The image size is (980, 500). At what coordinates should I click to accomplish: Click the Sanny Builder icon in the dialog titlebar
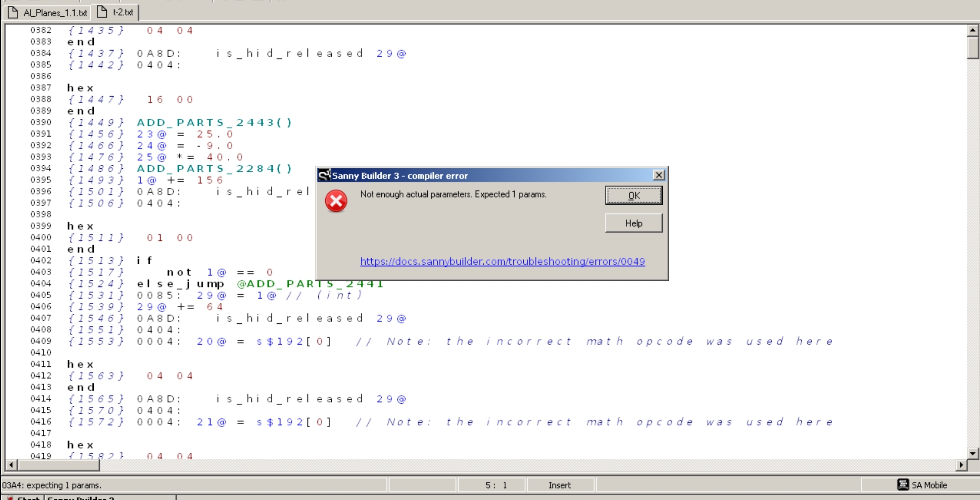324,175
